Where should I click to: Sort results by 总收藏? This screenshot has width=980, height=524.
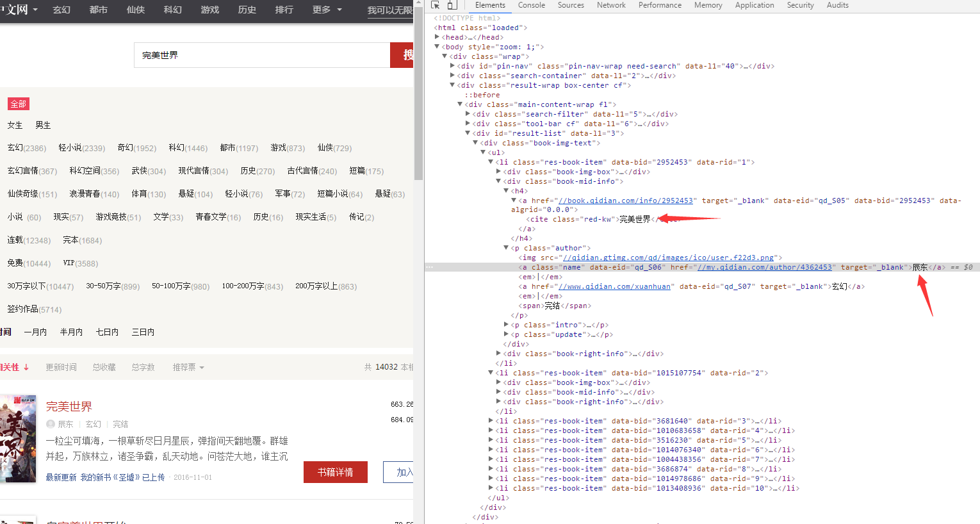pos(104,367)
